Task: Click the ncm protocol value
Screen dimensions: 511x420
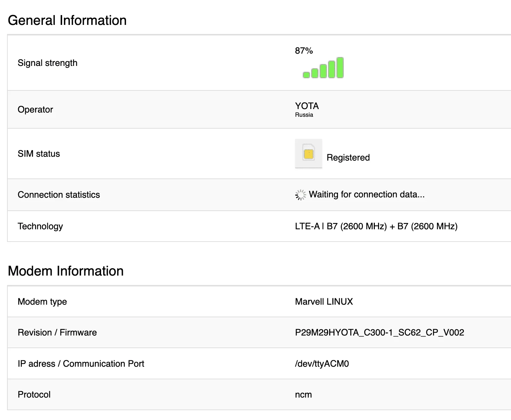Action: pyautogui.click(x=304, y=395)
